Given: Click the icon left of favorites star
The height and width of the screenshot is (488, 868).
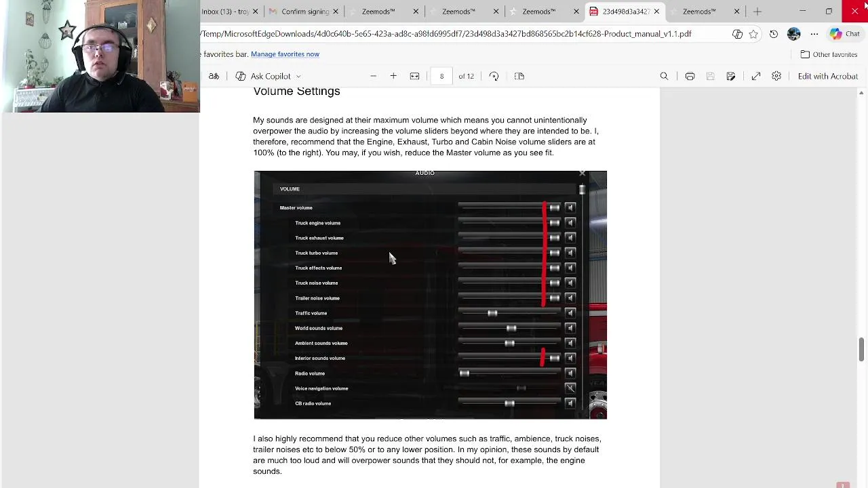Looking at the screenshot, I should (737, 34).
